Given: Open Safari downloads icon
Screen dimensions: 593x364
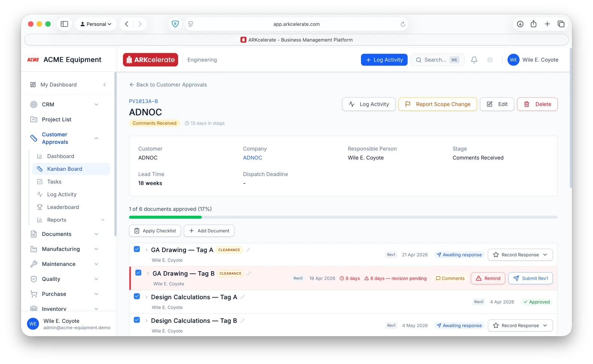Looking at the screenshot, I should (520, 24).
